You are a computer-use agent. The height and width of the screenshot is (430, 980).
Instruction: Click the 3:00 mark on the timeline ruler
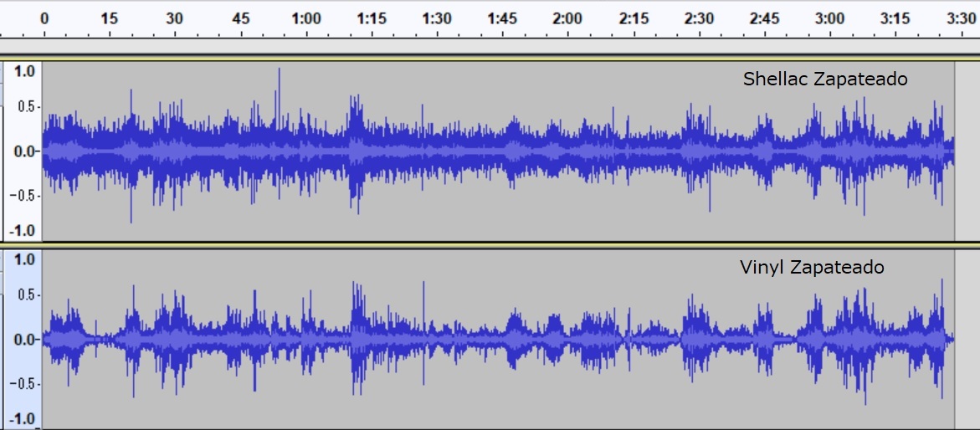tap(829, 18)
